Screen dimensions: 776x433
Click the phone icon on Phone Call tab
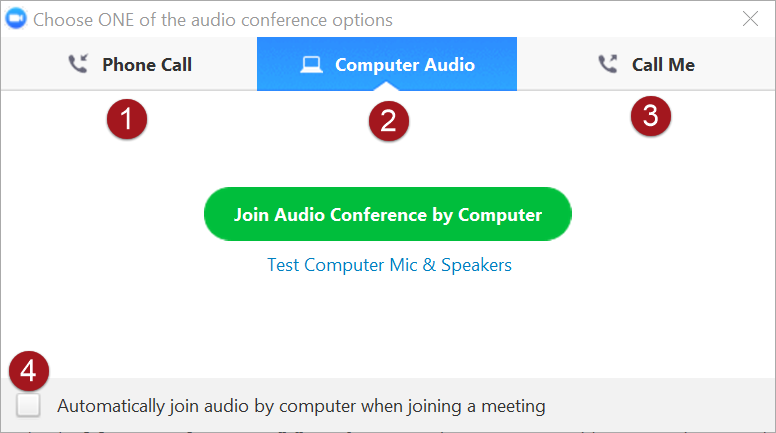[x=77, y=65]
